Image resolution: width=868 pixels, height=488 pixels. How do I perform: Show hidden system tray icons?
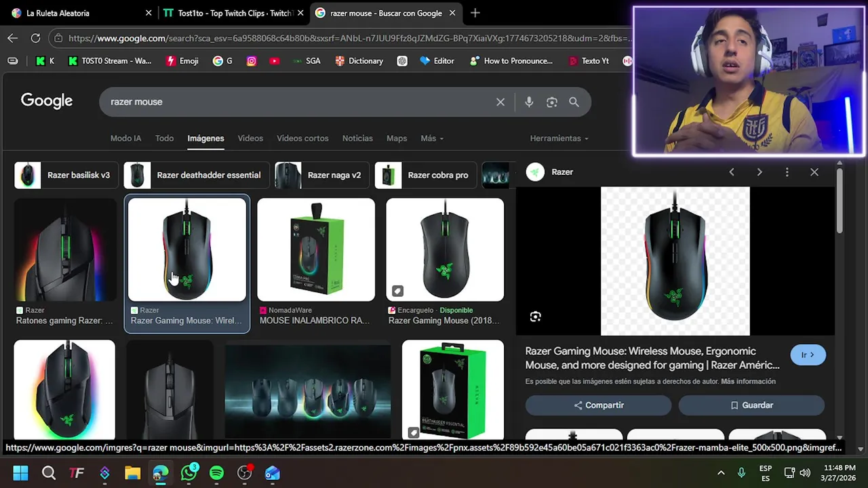[721, 473]
